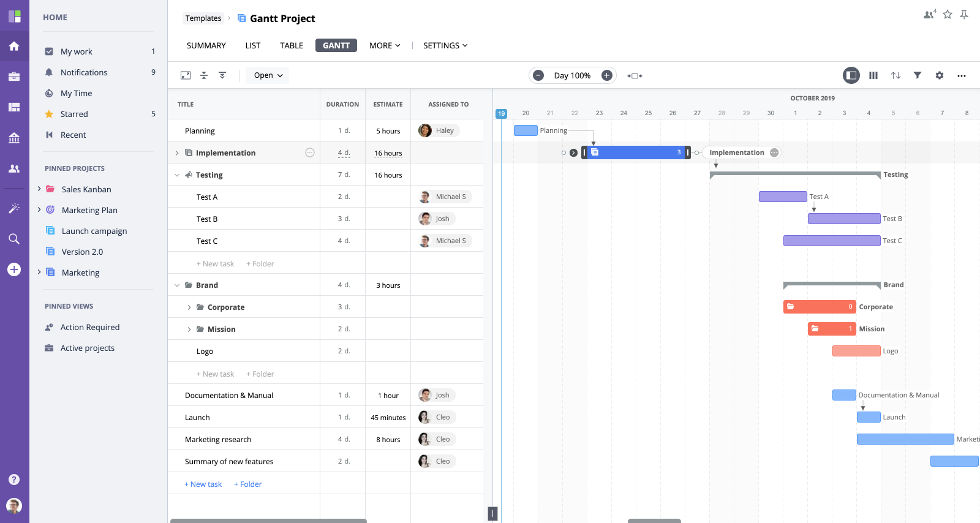Image resolution: width=980 pixels, height=523 pixels.
Task: Click bottom + New task link
Action: [203, 484]
